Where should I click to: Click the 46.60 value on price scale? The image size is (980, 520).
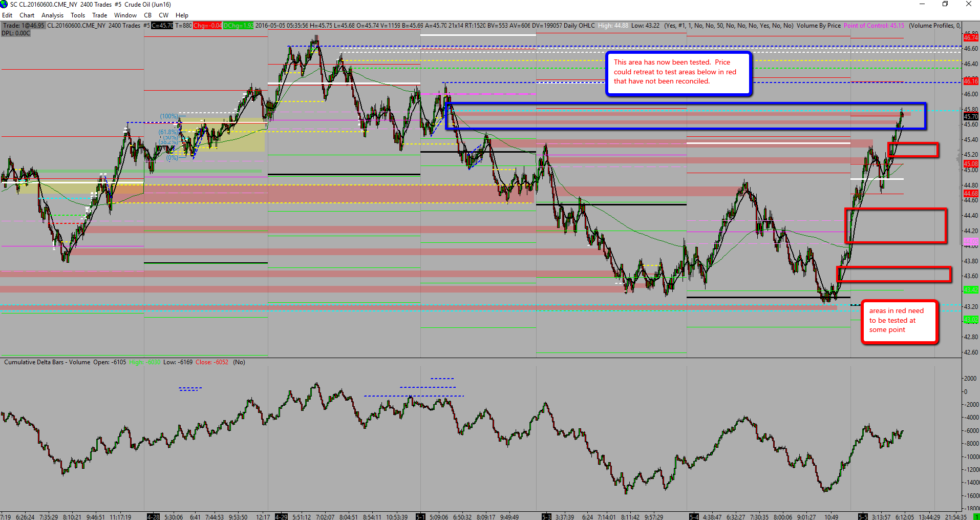(x=971, y=49)
